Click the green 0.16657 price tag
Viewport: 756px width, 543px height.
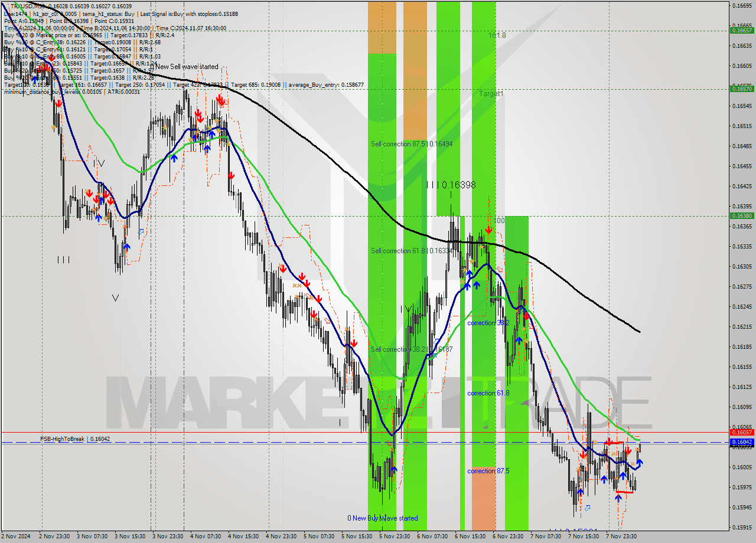pyautogui.click(x=742, y=30)
